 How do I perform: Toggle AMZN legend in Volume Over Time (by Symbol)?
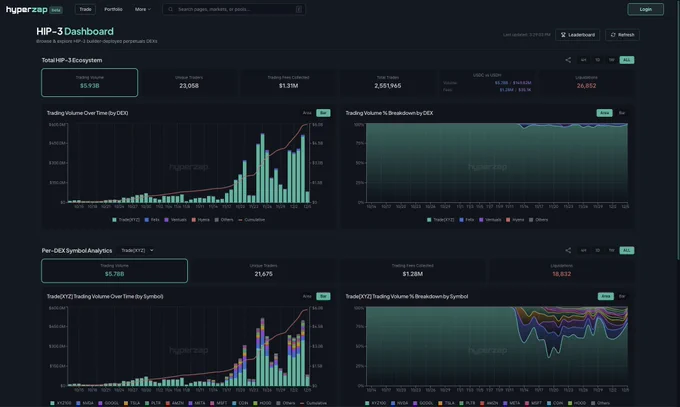(174, 403)
